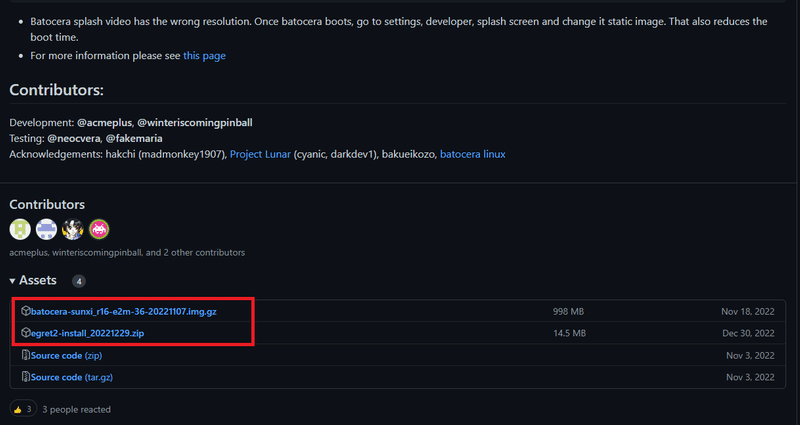Click the 998 MB file size

point(568,311)
